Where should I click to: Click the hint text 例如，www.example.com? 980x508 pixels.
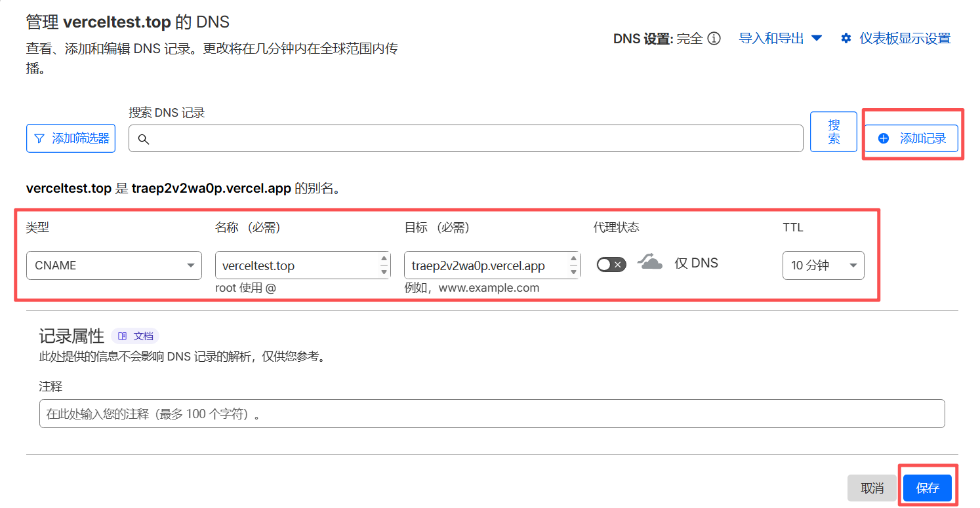click(x=472, y=288)
